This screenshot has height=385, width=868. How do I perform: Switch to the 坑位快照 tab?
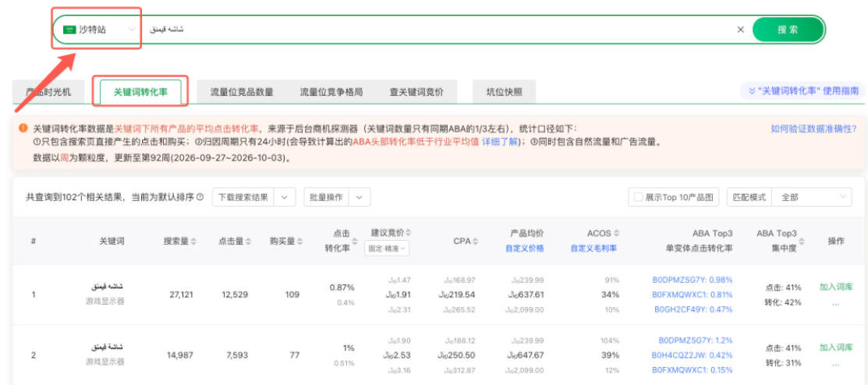tap(504, 92)
